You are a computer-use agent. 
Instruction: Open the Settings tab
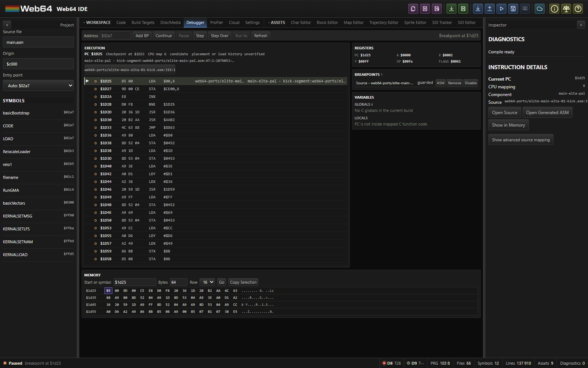click(252, 22)
